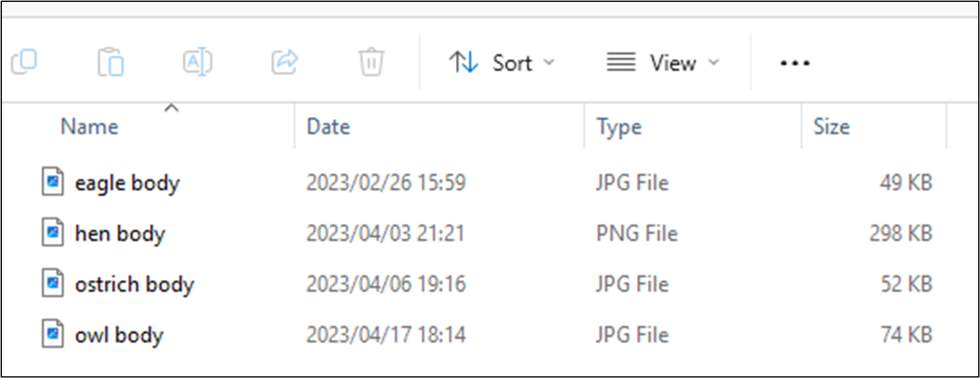The height and width of the screenshot is (378, 980).
Task: Sort files by Type column header
Action: (619, 127)
